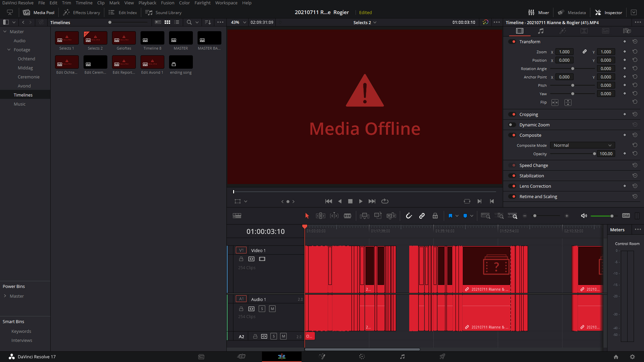644x362 pixels.
Task: Open the Deliver page rocket icon
Action: (442, 357)
